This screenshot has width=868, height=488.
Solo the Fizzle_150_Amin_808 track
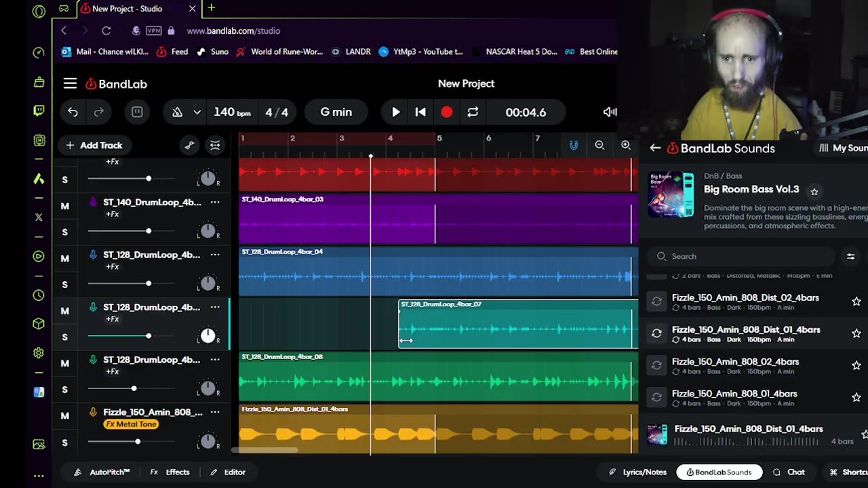pyautogui.click(x=65, y=443)
